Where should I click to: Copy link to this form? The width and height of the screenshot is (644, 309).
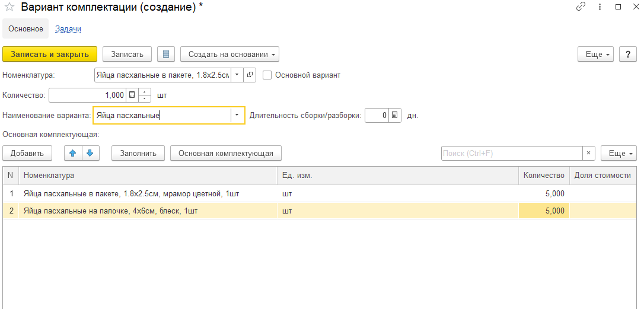(581, 7)
